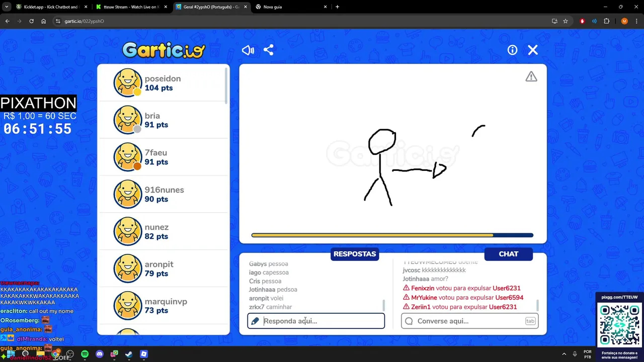Select the CHAT tab

pyautogui.click(x=508, y=254)
